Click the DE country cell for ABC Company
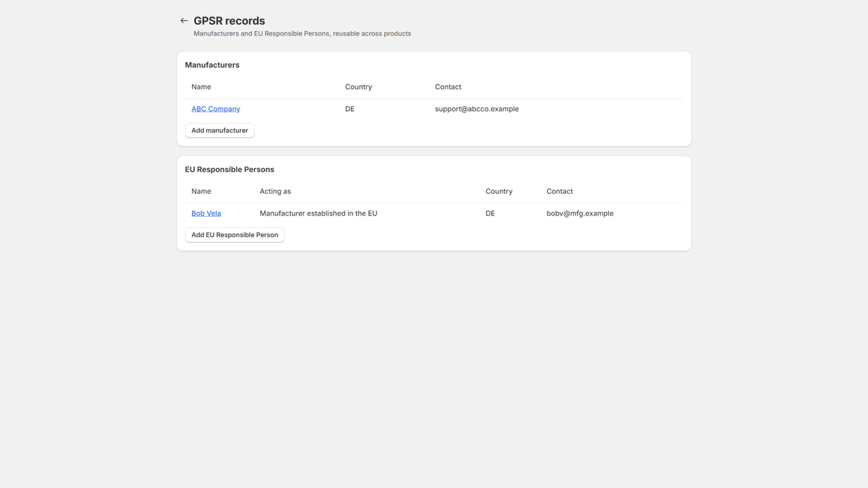 pyautogui.click(x=350, y=109)
